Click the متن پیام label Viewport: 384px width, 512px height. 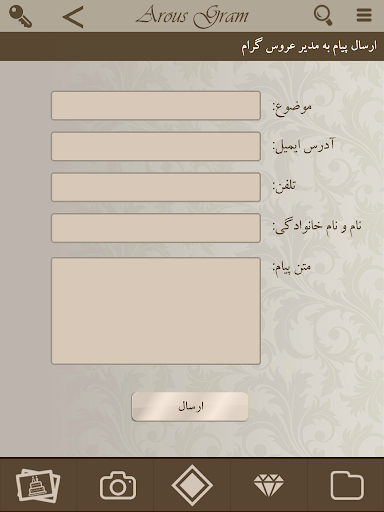[x=292, y=268]
